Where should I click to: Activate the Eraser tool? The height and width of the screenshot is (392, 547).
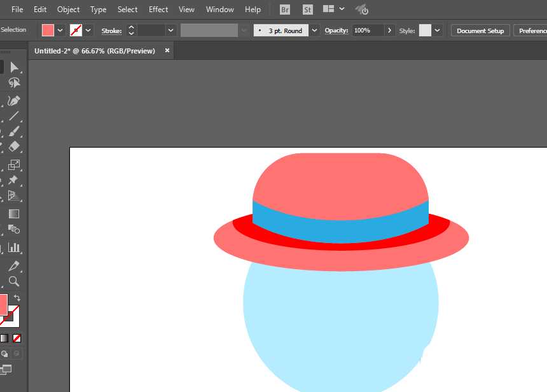point(13,146)
